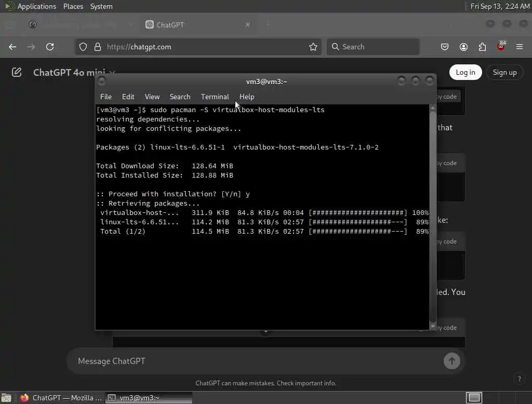
Task: Go back with browser back arrow
Action: click(12, 47)
